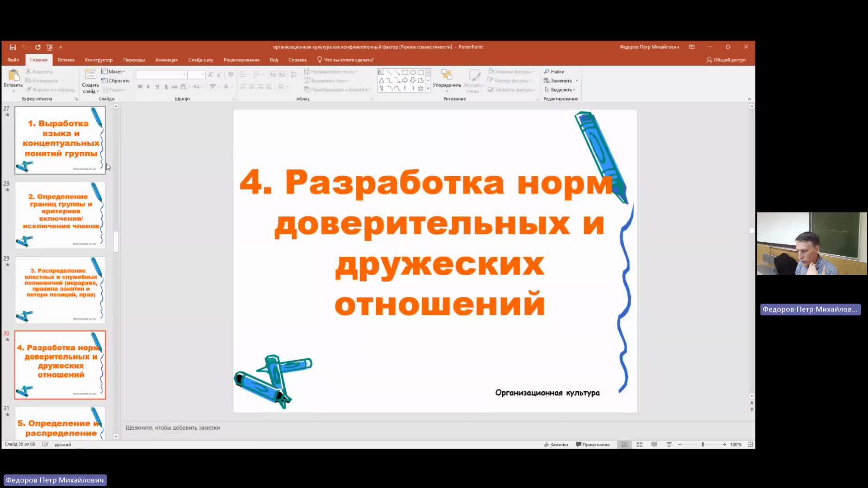Viewport: 868px width, 488px height.
Task: Click the Сбросить reset slide button
Action: click(x=116, y=80)
